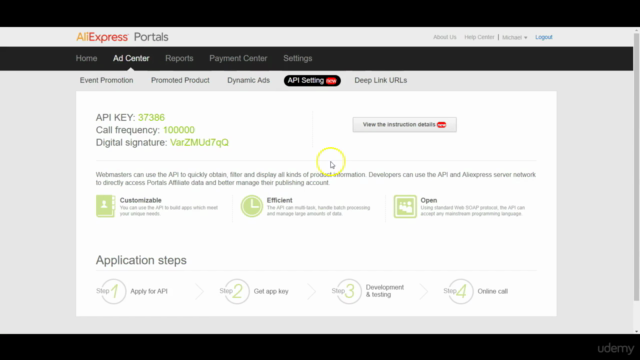
Task: Go to the Home menu
Action: point(87,58)
